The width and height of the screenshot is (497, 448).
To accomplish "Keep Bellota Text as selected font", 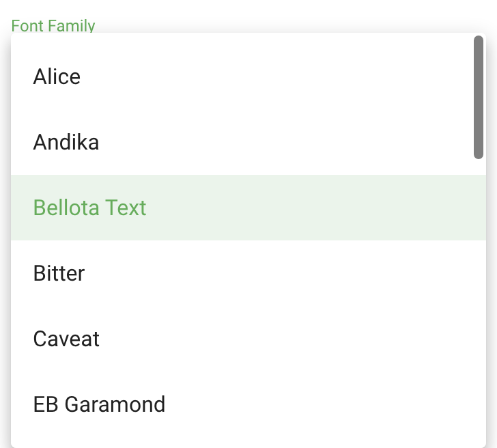I will click(x=248, y=208).
